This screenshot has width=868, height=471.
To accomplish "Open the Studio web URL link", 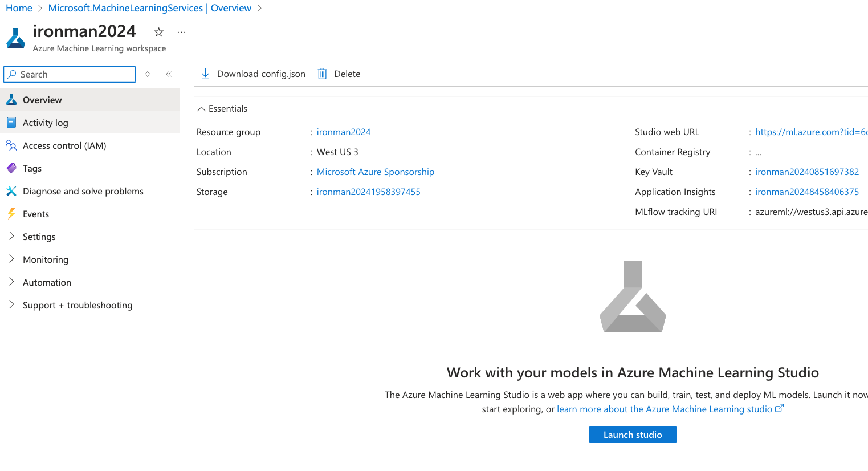I will click(812, 132).
